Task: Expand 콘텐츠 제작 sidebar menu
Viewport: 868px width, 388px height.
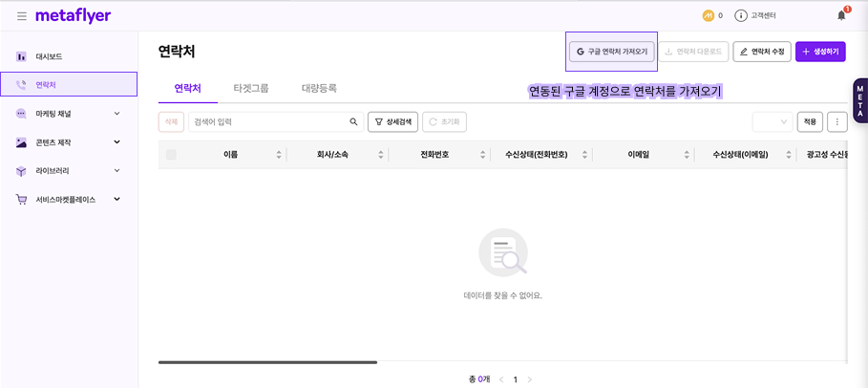Action: point(116,142)
